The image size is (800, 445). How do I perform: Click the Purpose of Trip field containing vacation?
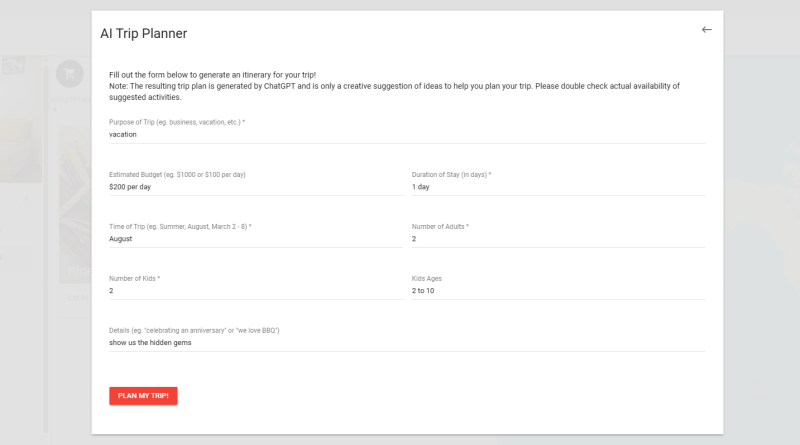click(407, 134)
